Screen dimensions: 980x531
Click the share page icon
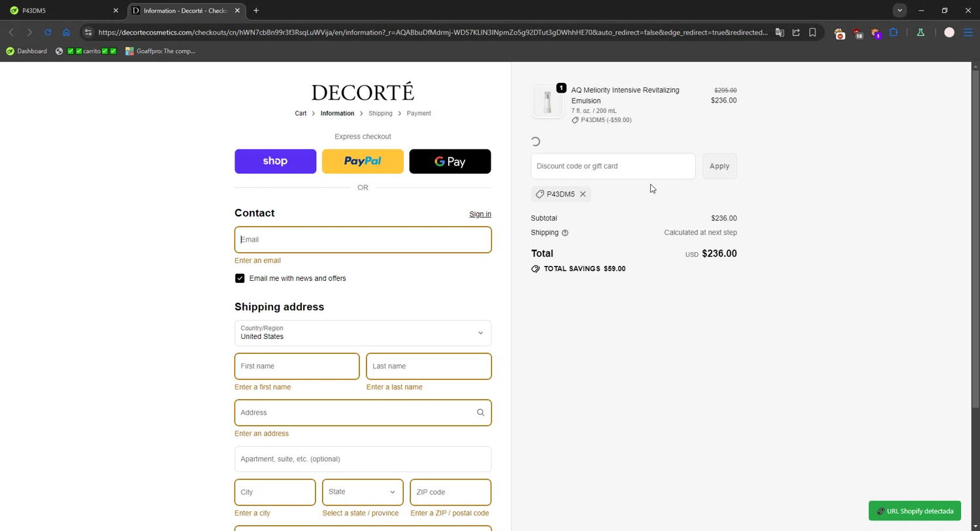click(x=796, y=32)
